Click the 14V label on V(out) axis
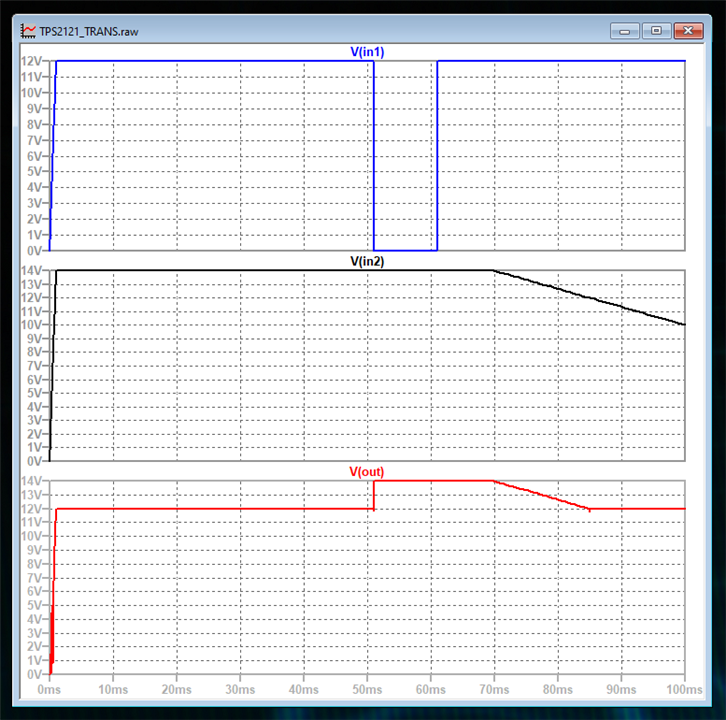The image size is (726, 720). 31,481
